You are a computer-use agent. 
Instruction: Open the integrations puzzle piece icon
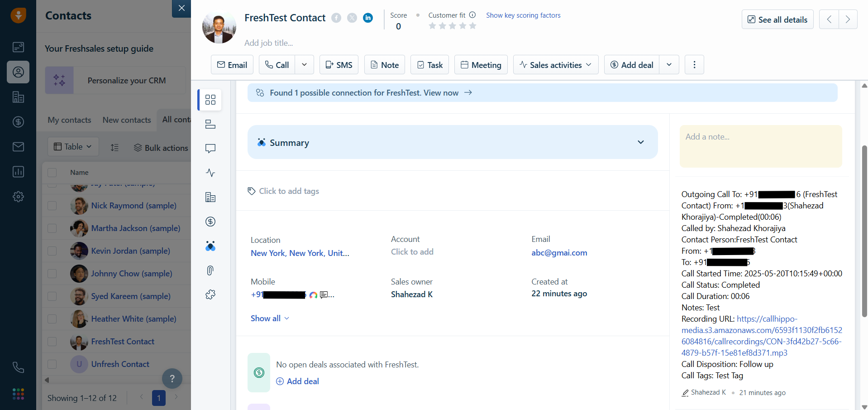210,294
